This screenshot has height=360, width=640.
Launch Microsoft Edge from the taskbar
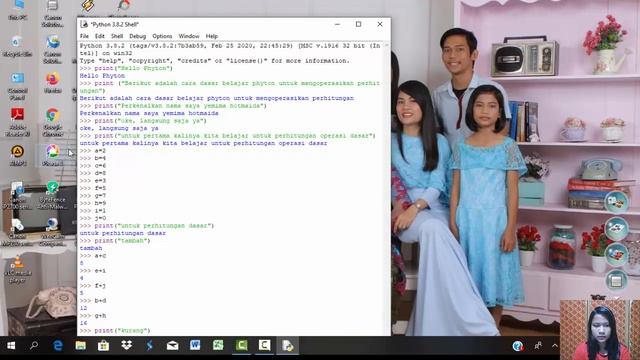click(x=58, y=346)
